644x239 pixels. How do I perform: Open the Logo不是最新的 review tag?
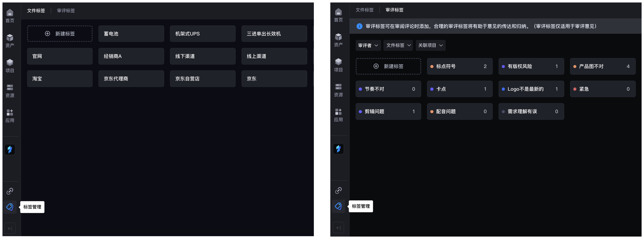(x=531, y=89)
